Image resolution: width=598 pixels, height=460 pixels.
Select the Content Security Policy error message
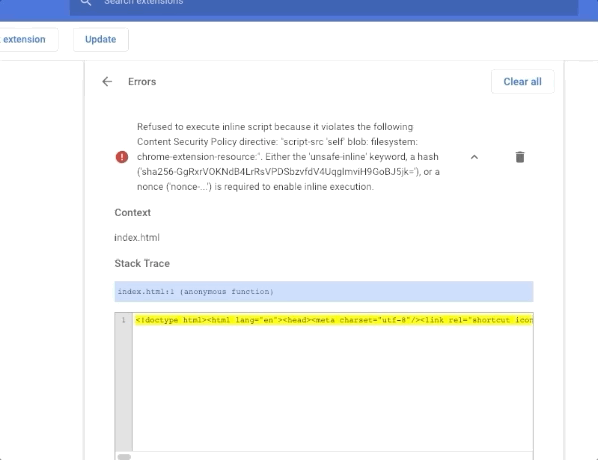(288, 157)
